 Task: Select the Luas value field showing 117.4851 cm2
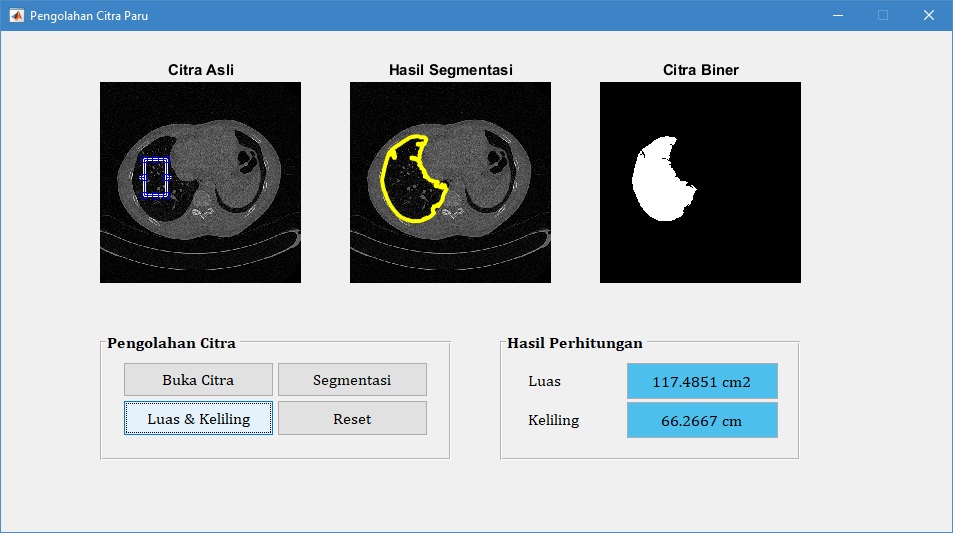click(x=701, y=381)
